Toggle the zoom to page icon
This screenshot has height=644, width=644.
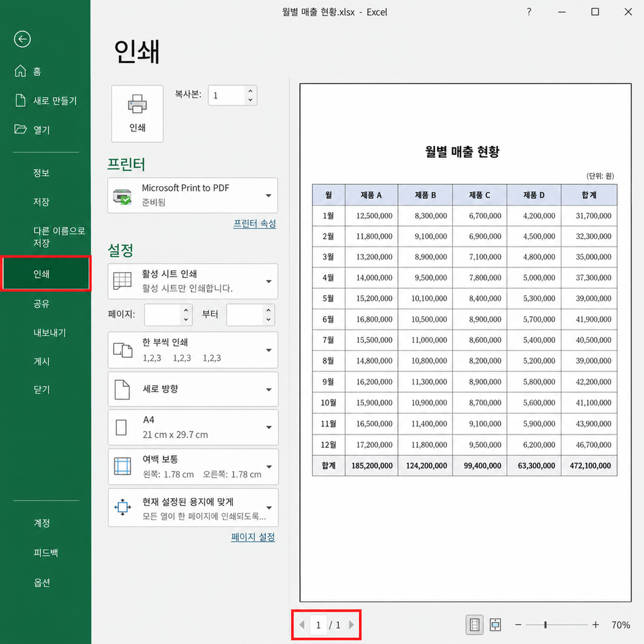tap(496, 625)
